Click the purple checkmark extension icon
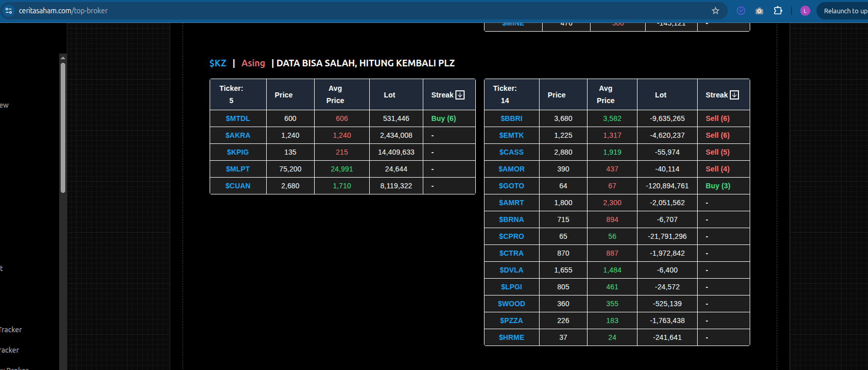The image size is (868, 370). click(x=741, y=11)
